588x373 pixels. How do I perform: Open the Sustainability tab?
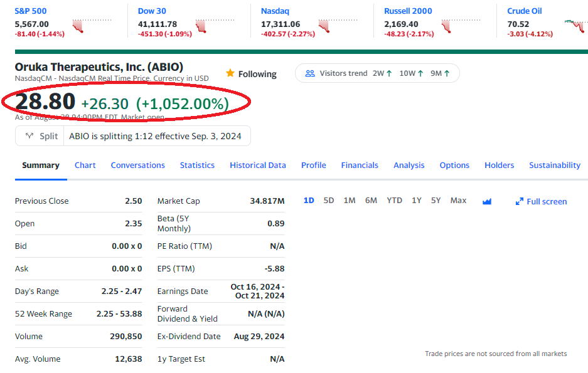(x=555, y=165)
